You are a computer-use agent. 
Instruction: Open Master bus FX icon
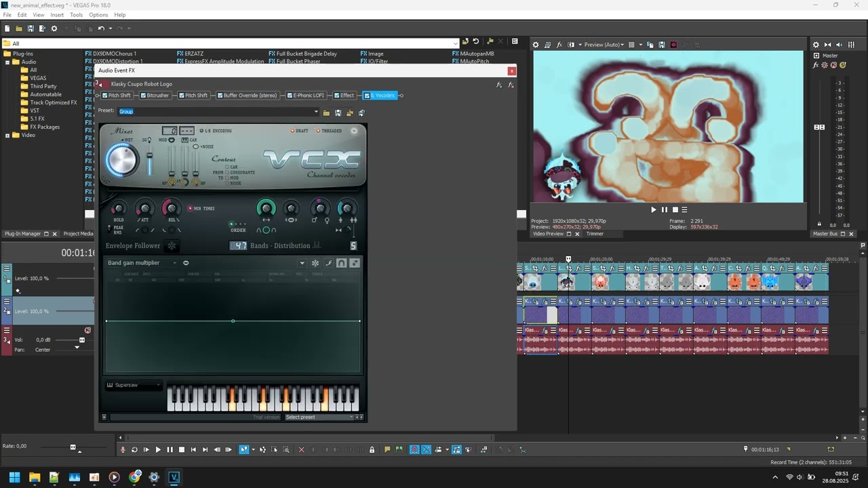(x=816, y=66)
